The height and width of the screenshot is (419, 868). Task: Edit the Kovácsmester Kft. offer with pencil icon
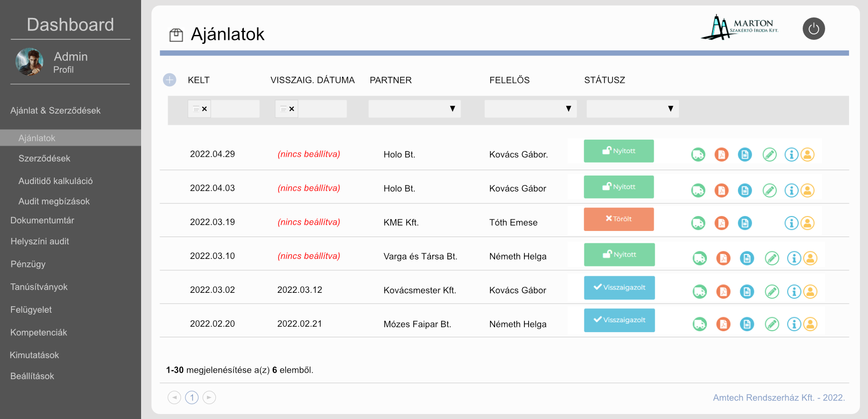point(772,291)
